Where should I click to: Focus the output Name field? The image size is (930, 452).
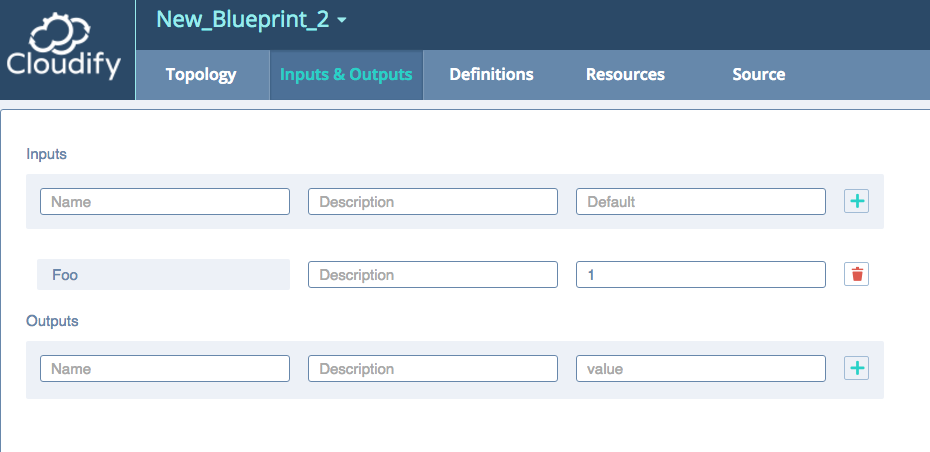165,368
